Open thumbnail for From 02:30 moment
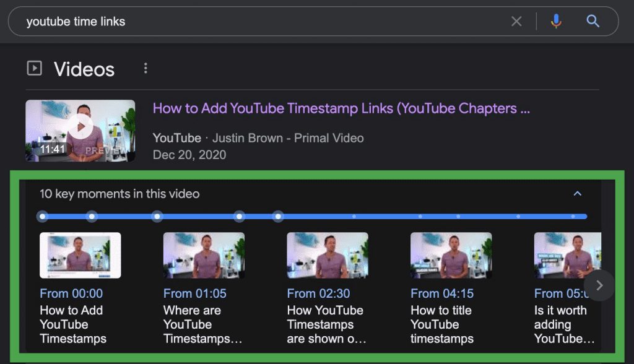The height and width of the screenshot is (364, 634). tap(328, 255)
